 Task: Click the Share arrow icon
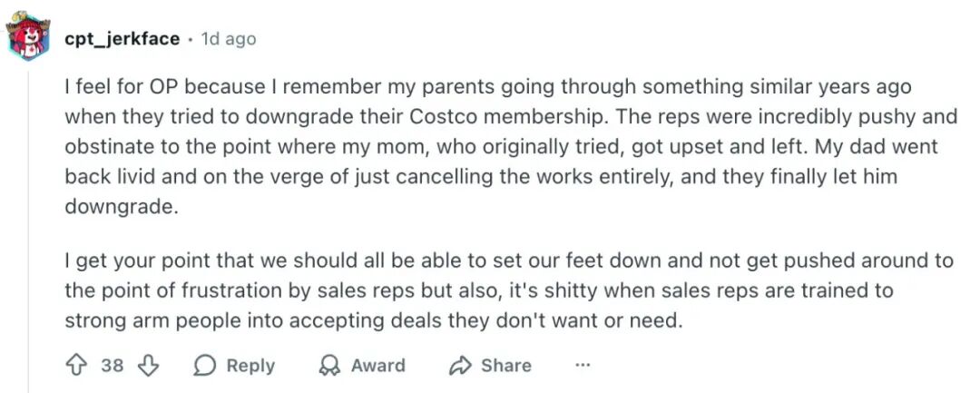[x=460, y=366]
